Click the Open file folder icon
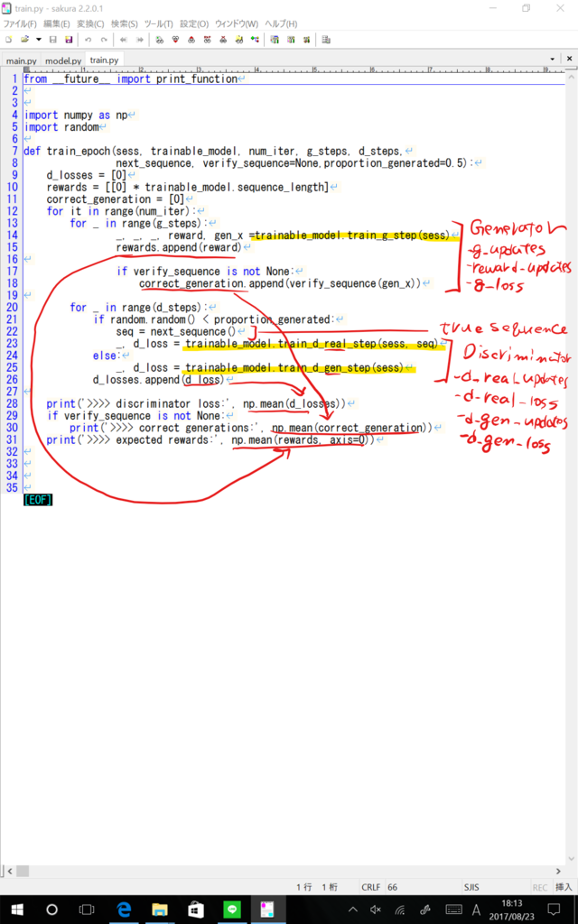The image size is (578, 924). click(x=24, y=40)
